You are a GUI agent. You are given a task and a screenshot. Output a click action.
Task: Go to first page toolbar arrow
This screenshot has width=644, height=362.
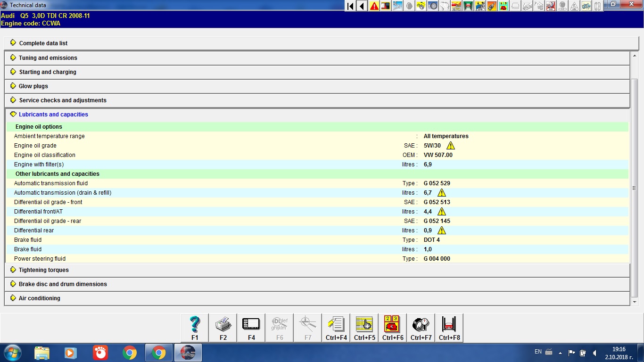[x=350, y=6]
